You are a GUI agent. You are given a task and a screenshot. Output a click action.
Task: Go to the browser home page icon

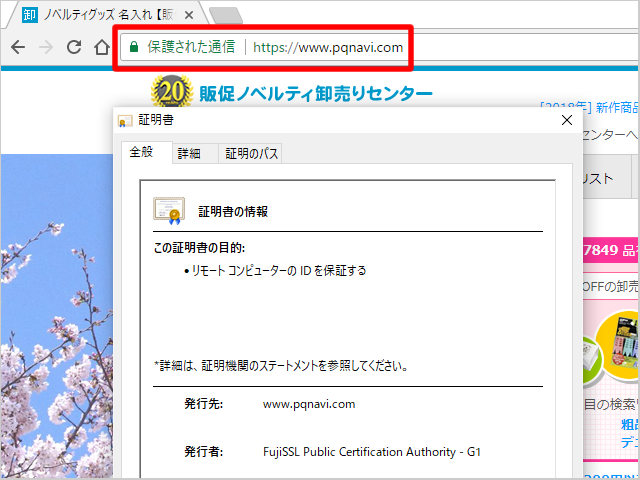(101, 47)
